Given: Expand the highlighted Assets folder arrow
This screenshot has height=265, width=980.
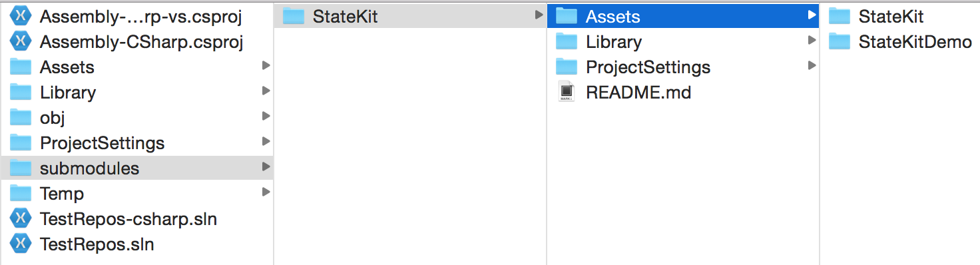Looking at the screenshot, I should click(x=812, y=15).
